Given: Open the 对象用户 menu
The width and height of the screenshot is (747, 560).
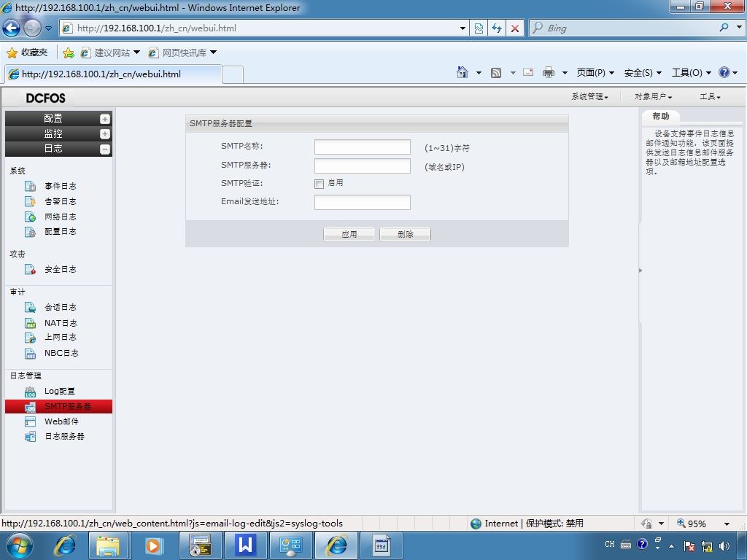Looking at the screenshot, I should pos(653,97).
